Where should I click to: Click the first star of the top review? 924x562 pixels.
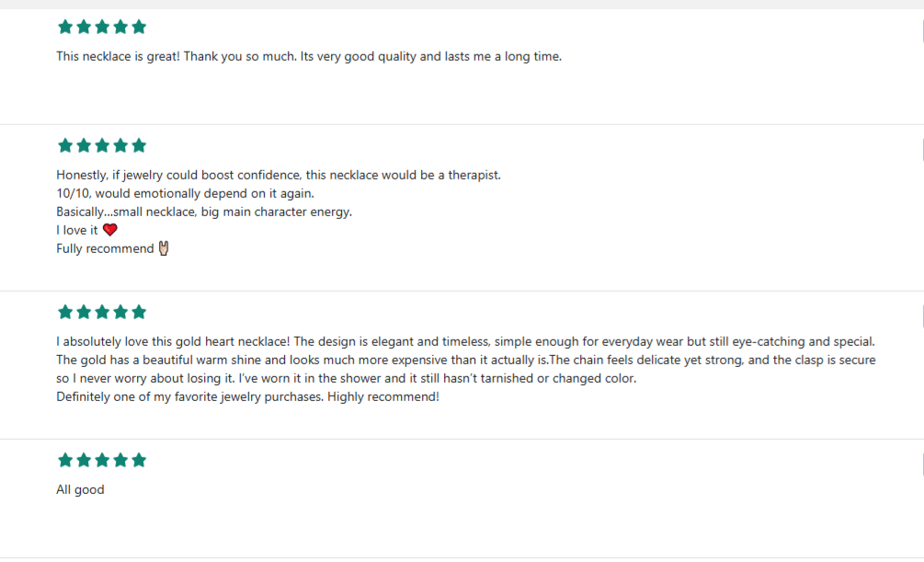click(65, 27)
